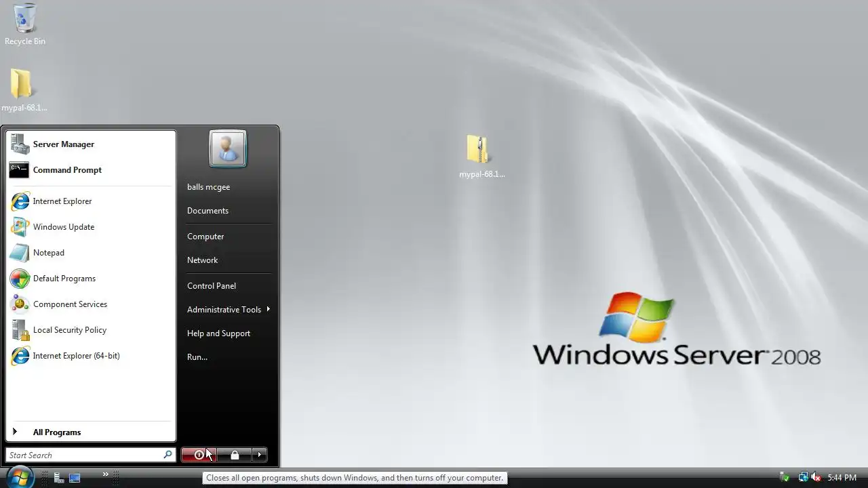
Task: Open the network status tray icon
Action: (x=803, y=478)
